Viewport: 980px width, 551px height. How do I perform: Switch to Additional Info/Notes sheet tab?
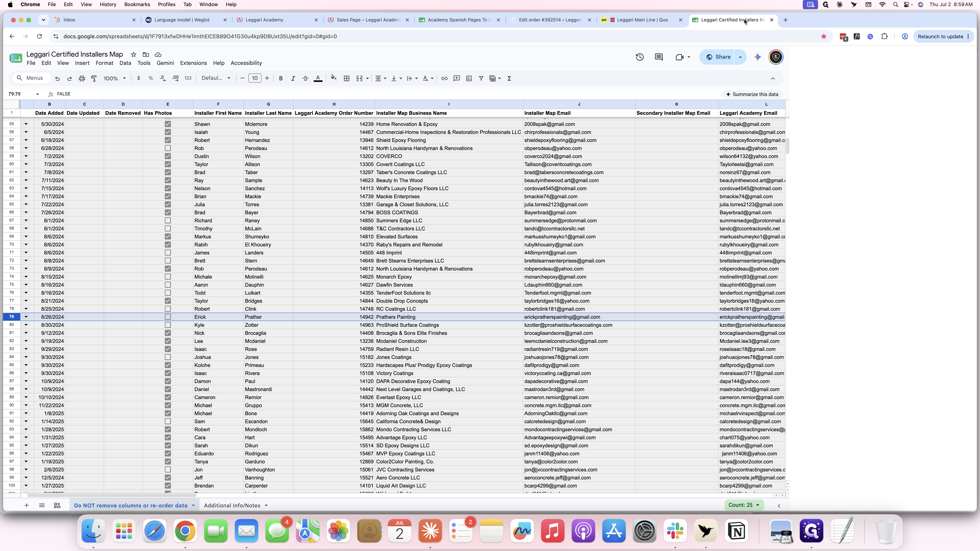(232, 505)
